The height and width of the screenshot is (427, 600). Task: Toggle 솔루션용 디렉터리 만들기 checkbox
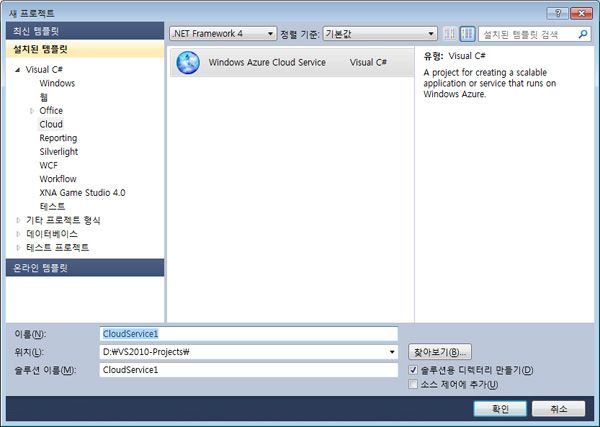413,370
